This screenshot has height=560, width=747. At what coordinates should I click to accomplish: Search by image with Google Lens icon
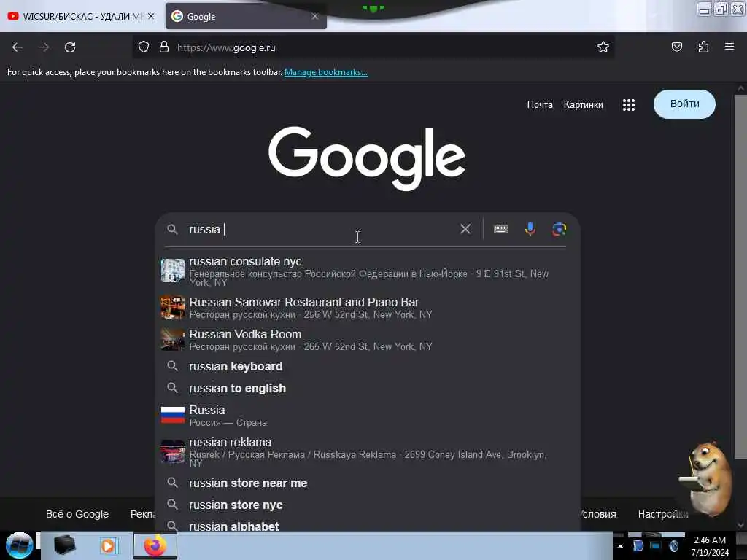pyautogui.click(x=560, y=229)
